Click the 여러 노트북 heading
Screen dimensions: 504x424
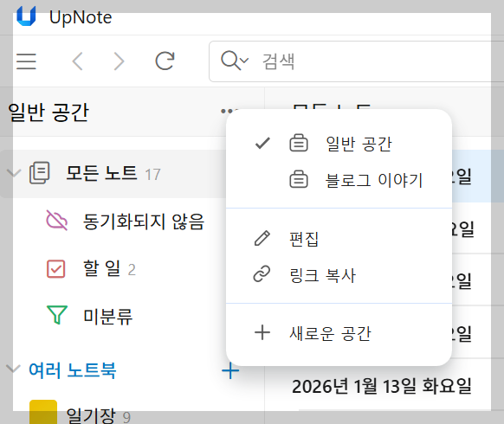tap(73, 370)
